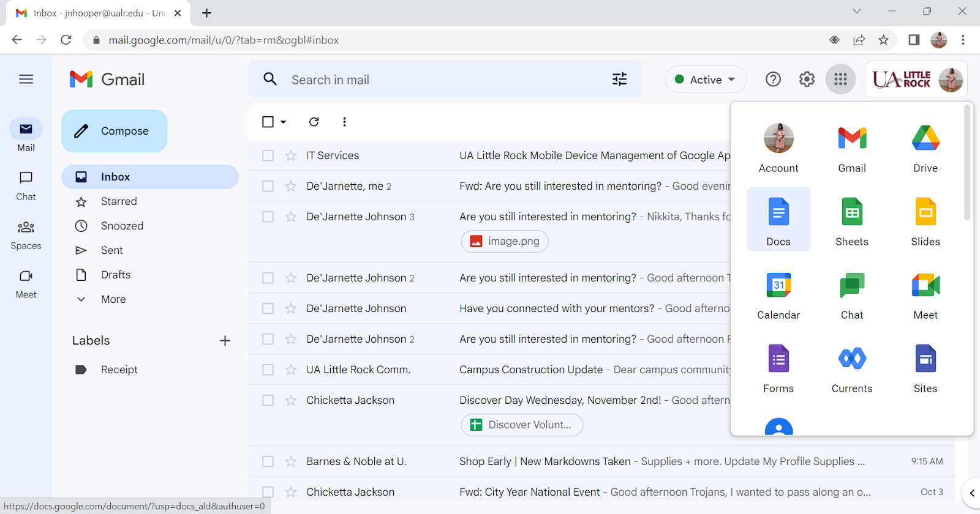
Task: Star the IT Services email
Action: pos(291,155)
